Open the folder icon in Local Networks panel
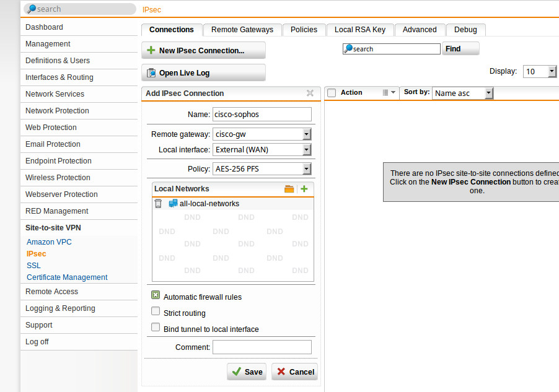 click(x=289, y=189)
